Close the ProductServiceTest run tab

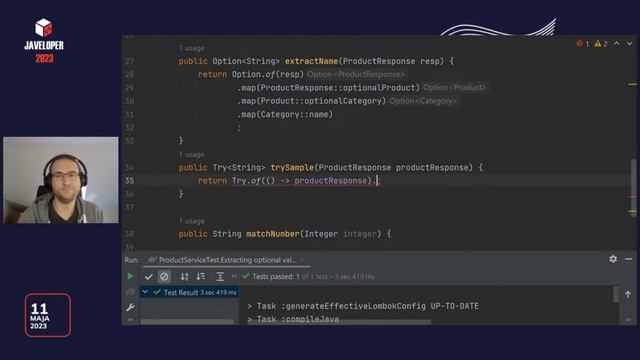click(302, 260)
